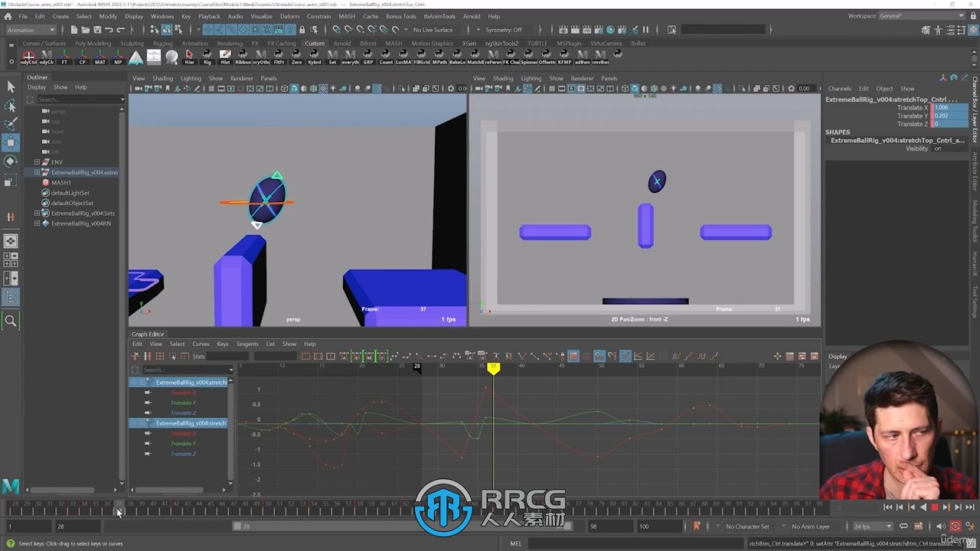Screen dimensions: 980x551
Task: Pick the Paint selection tool in the toolbox
Action: point(11,124)
